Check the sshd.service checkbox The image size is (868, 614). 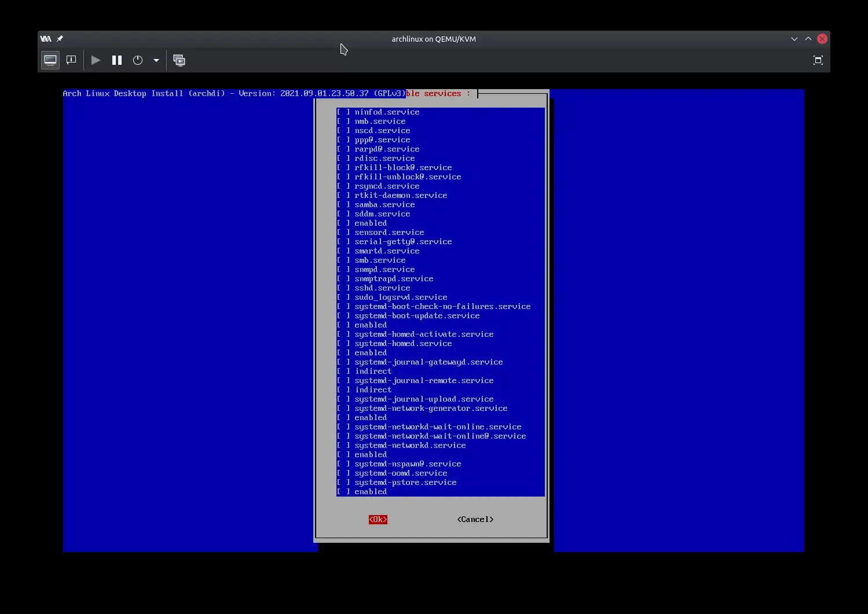pyautogui.click(x=343, y=288)
